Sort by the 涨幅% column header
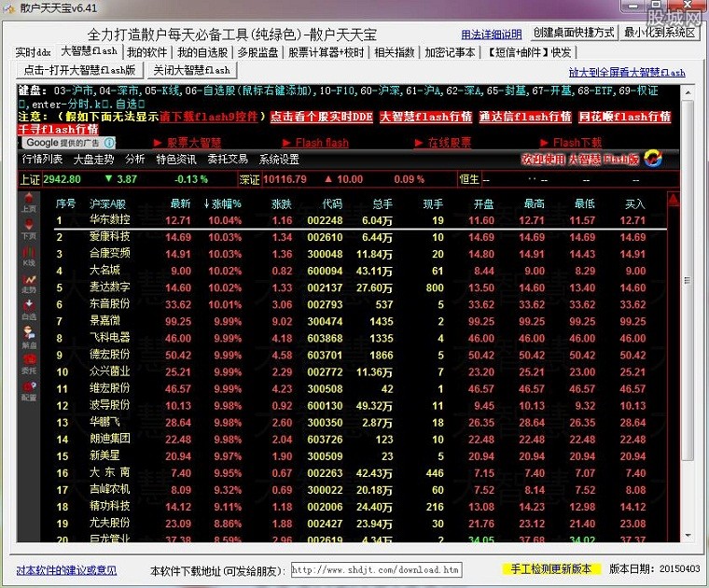Screen dimensions: 709x588 pyautogui.click(x=222, y=203)
